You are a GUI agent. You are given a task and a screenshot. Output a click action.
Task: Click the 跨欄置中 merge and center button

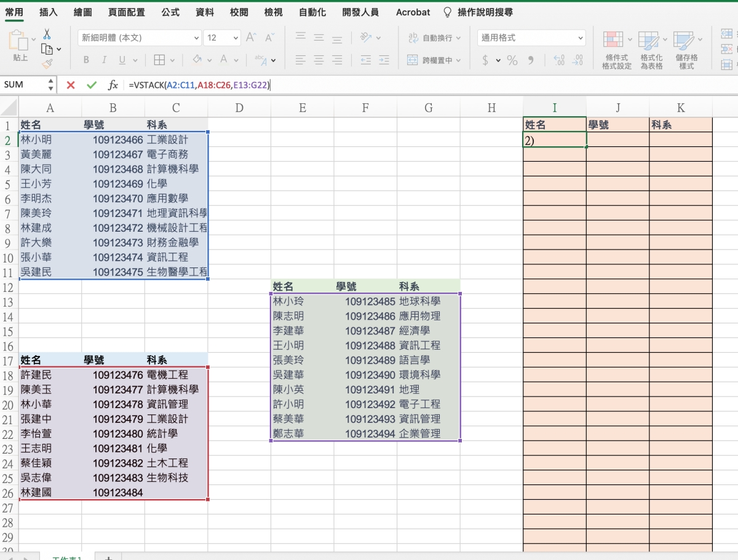(x=434, y=60)
